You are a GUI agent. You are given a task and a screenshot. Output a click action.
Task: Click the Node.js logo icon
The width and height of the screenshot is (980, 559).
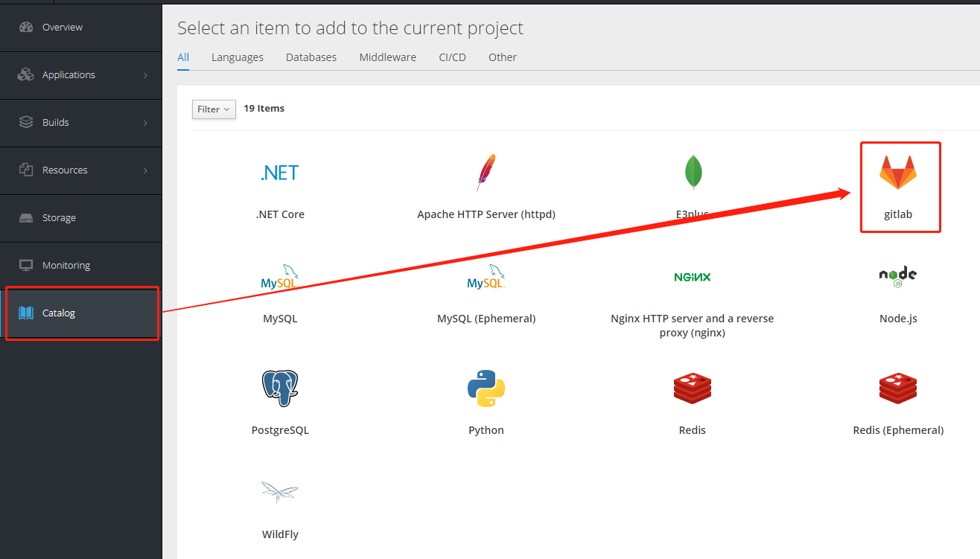pos(897,276)
